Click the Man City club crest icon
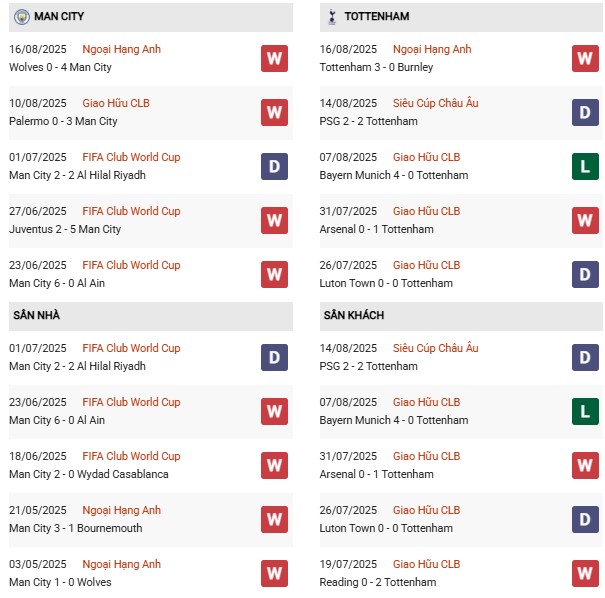The height and width of the screenshot is (598, 605). click(22, 17)
